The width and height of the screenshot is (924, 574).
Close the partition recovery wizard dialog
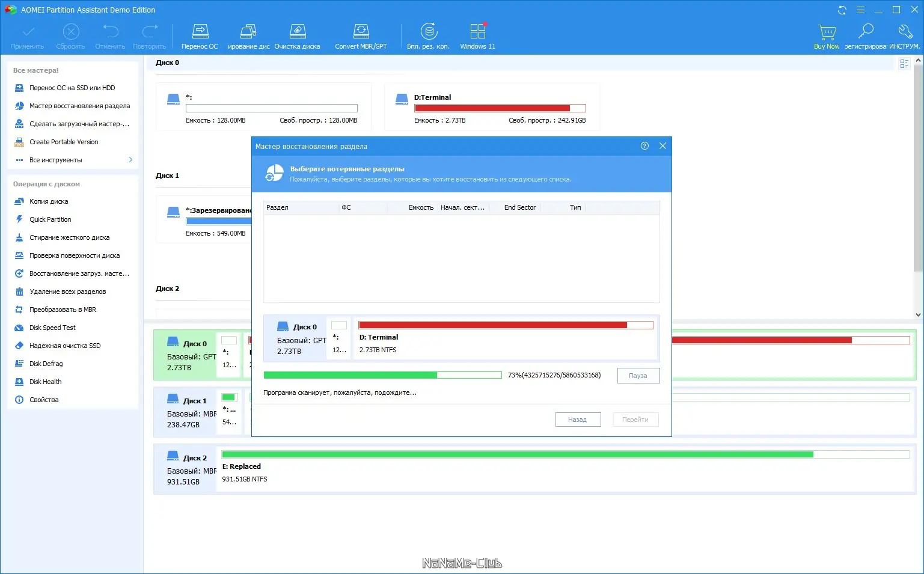(x=662, y=146)
